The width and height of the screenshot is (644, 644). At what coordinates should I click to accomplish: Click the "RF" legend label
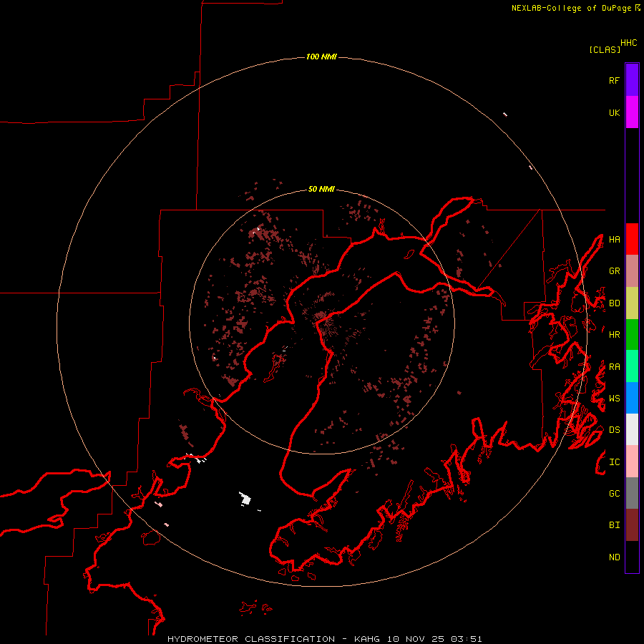tap(614, 80)
